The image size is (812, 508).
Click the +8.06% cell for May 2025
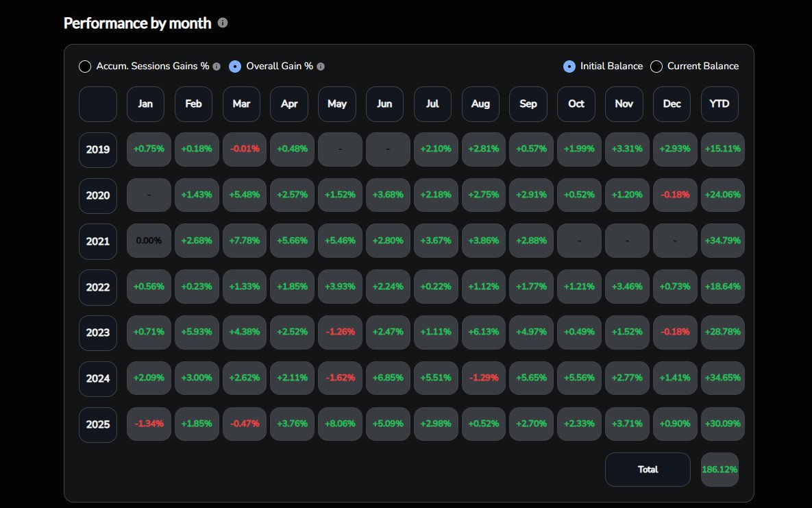pyautogui.click(x=341, y=424)
